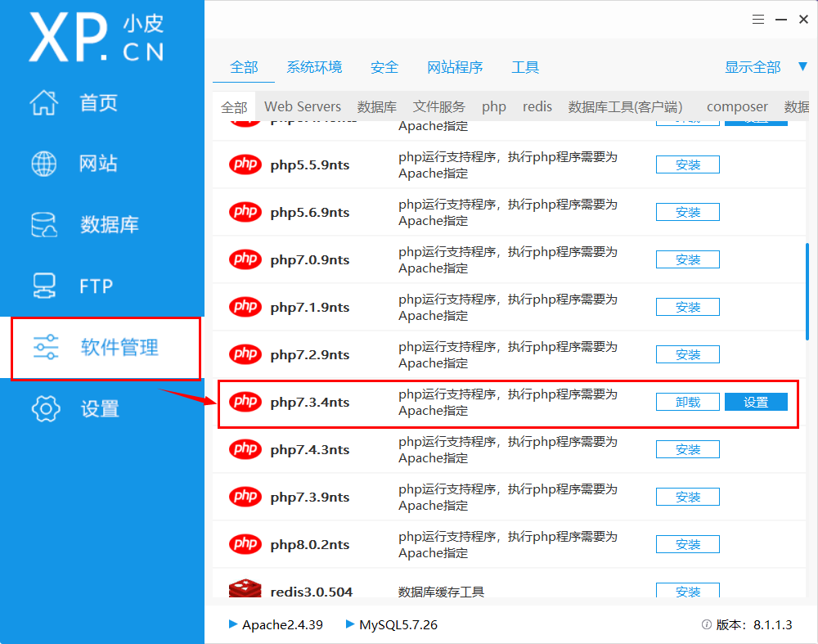
Task: Install php5.5.9nts with its 安装 button
Action: pos(688,164)
